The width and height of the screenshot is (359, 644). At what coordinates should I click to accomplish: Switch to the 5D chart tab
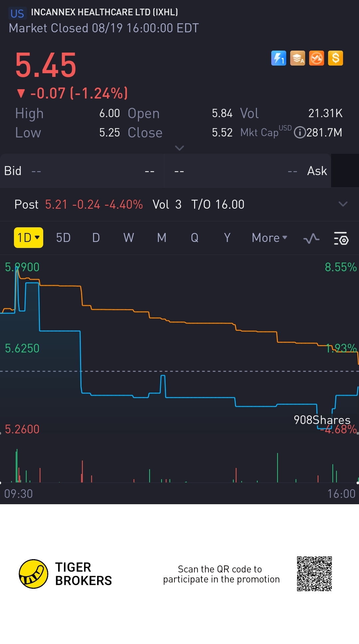click(x=63, y=238)
